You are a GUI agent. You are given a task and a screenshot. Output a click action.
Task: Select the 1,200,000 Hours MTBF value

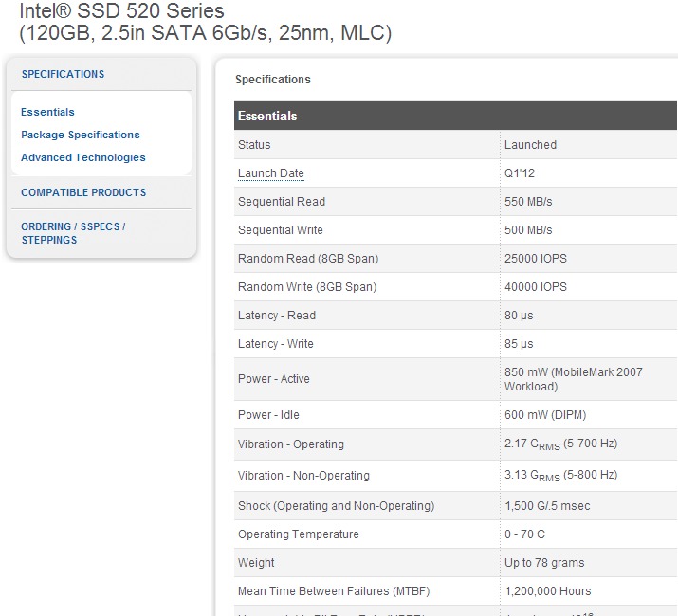[x=548, y=591]
